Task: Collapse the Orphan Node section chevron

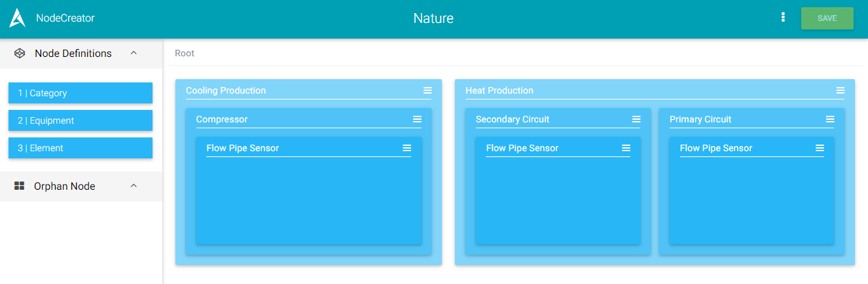Action: [134, 186]
